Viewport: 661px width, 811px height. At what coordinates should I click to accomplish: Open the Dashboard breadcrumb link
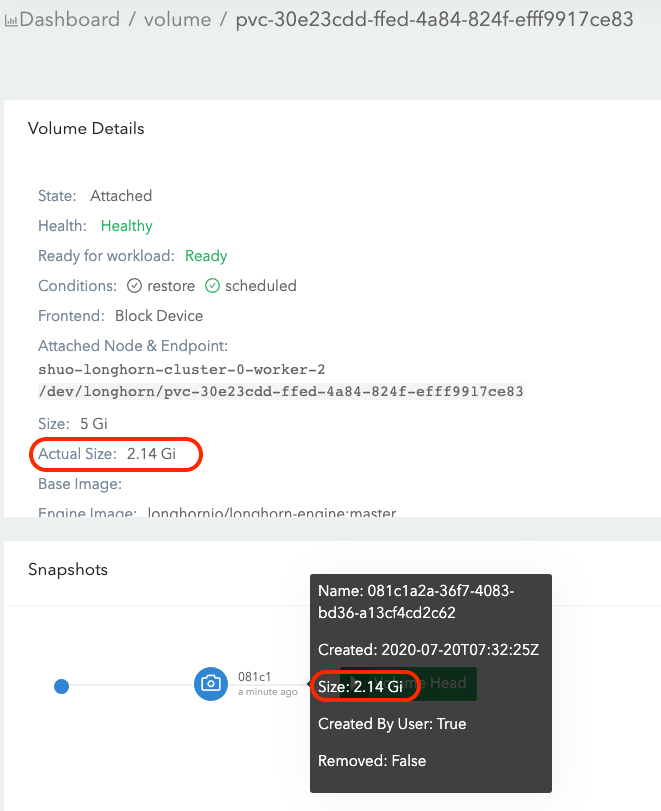click(x=70, y=19)
